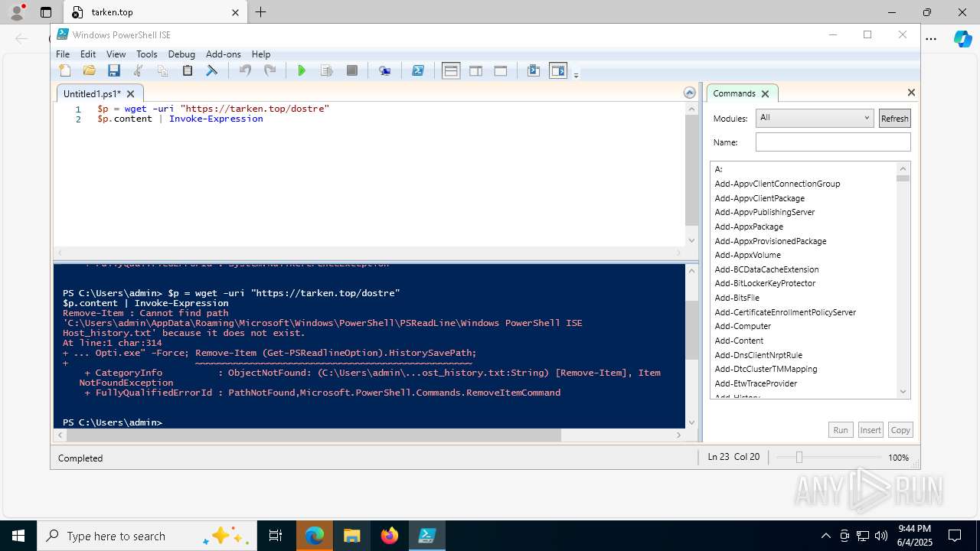Paste from clipboard using the paste icon

[188, 70]
